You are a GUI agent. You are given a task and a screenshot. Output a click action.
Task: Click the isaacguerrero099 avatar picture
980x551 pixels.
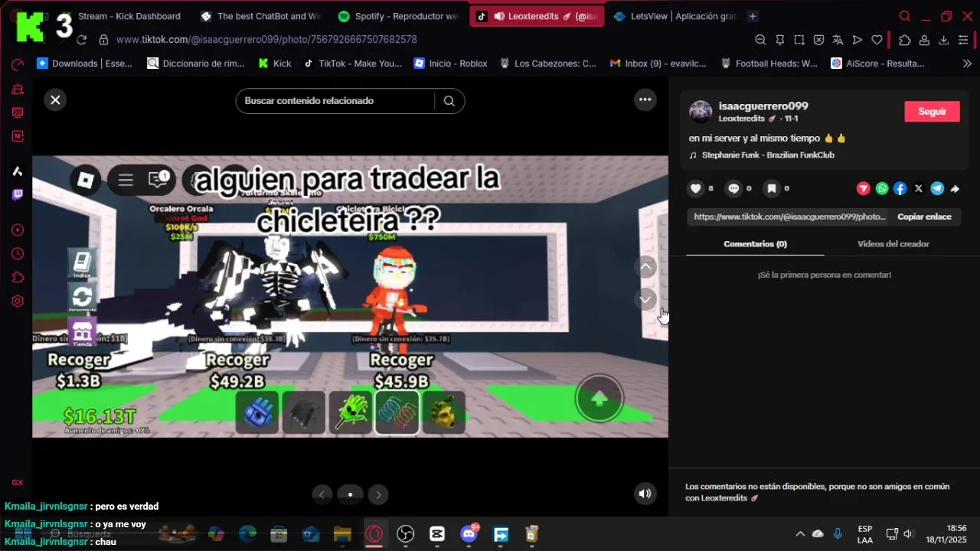pyautogui.click(x=701, y=112)
